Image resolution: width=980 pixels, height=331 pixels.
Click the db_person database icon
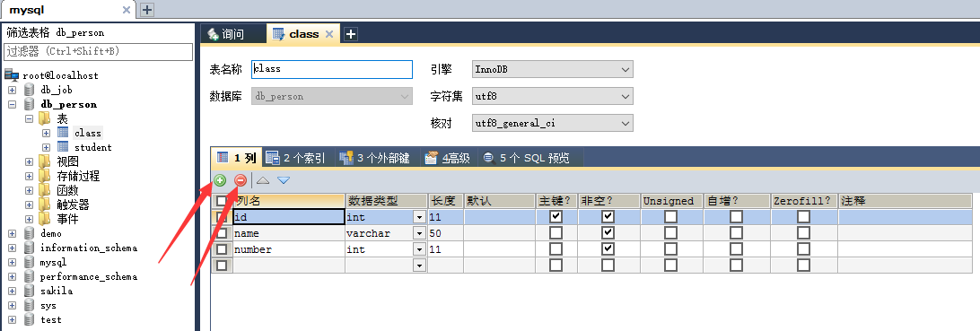pyautogui.click(x=30, y=104)
